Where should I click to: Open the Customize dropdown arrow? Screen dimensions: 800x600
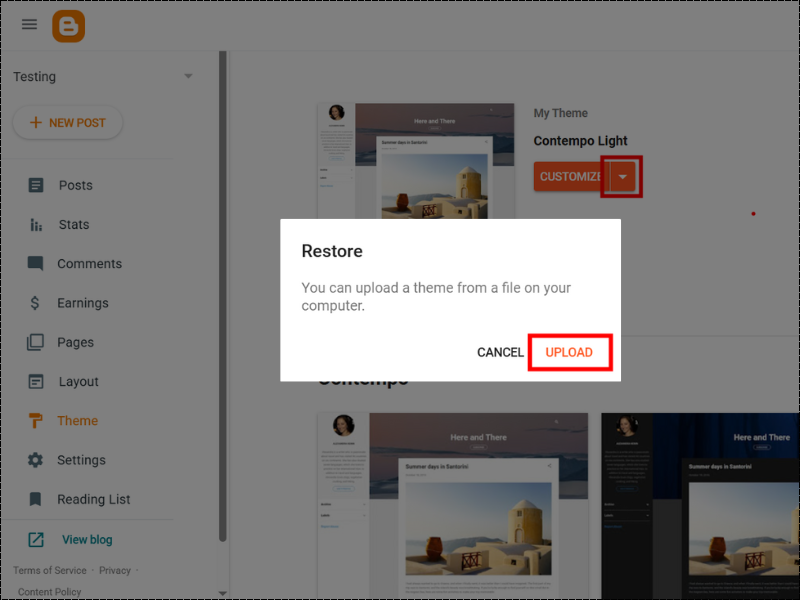coord(622,176)
